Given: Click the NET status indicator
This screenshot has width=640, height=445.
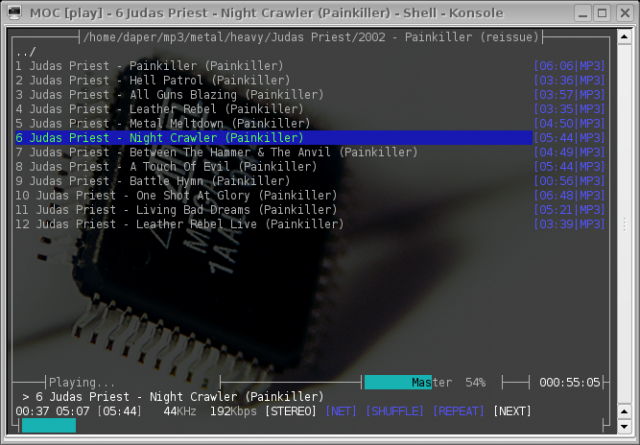Looking at the screenshot, I should click(341, 411).
